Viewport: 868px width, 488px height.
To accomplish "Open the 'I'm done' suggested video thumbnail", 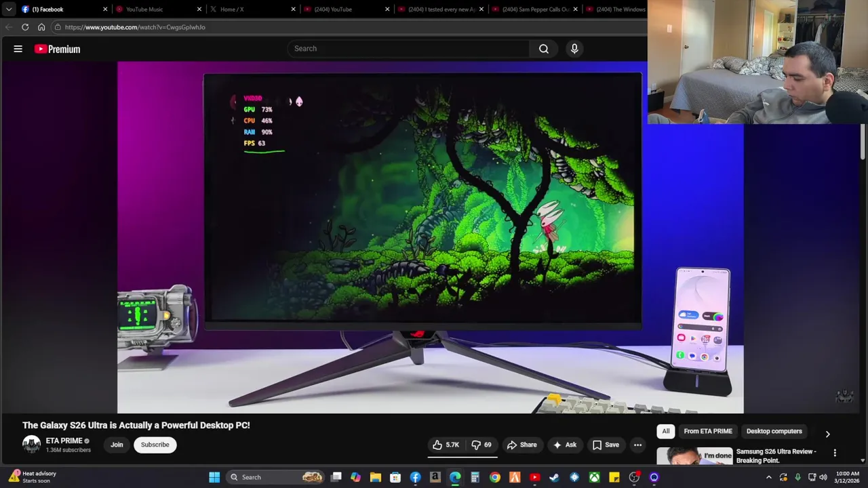I will click(694, 456).
